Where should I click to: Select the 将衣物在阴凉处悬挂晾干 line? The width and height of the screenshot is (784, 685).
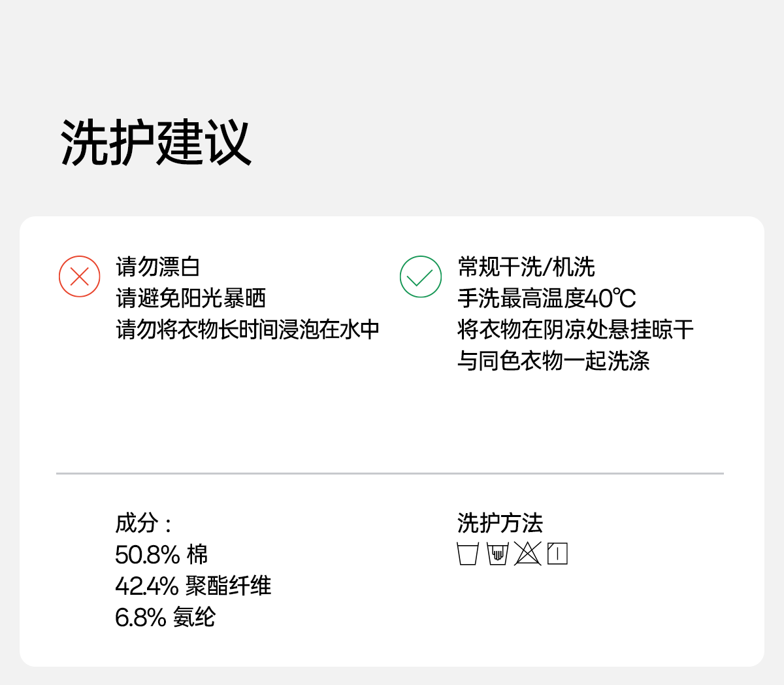(x=576, y=329)
